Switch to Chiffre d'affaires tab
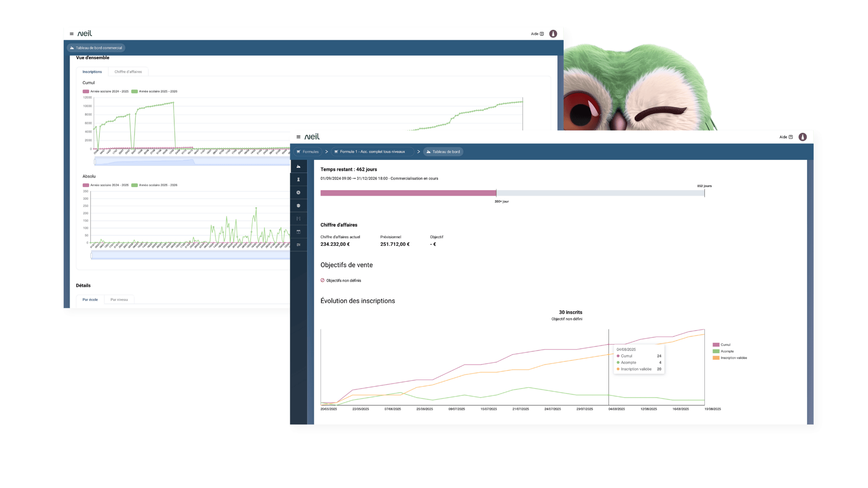Image resolution: width=868 pixels, height=488 pixels. pos(128,72)
